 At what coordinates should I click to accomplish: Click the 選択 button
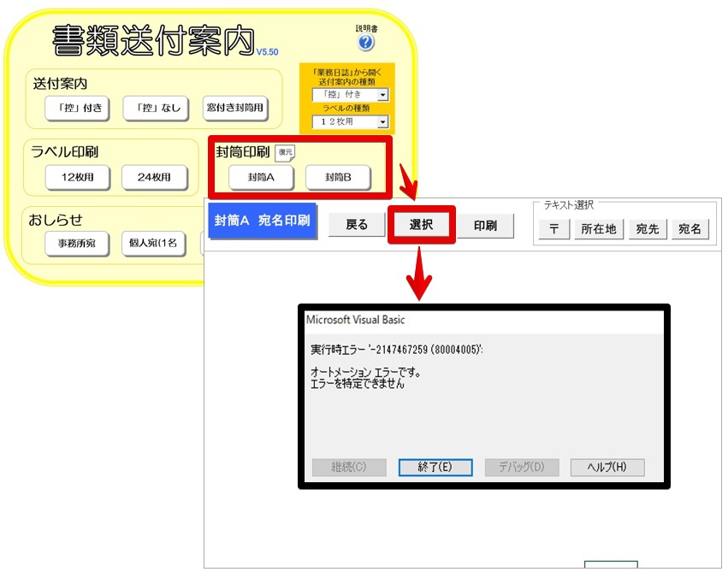coord(421,225)
